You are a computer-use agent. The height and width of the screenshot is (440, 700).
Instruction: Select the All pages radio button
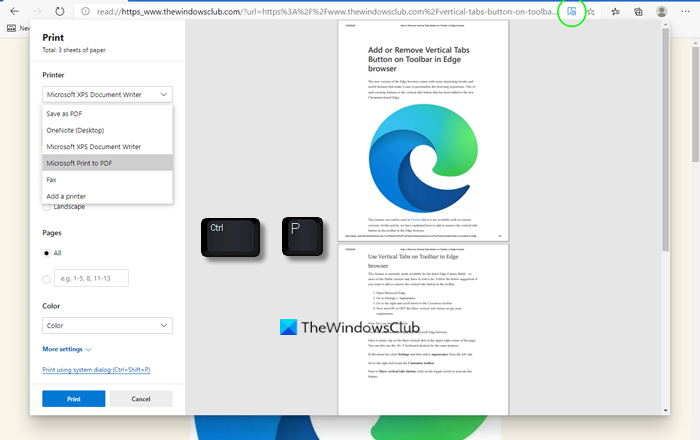46,253
